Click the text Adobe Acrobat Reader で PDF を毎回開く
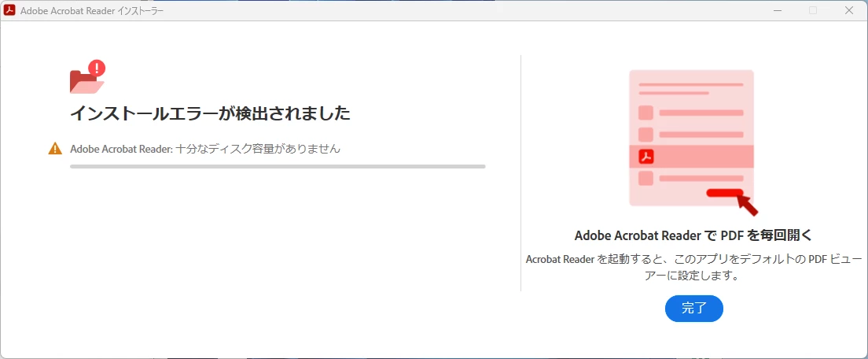The image size is (868, 359). pos(693,235)
